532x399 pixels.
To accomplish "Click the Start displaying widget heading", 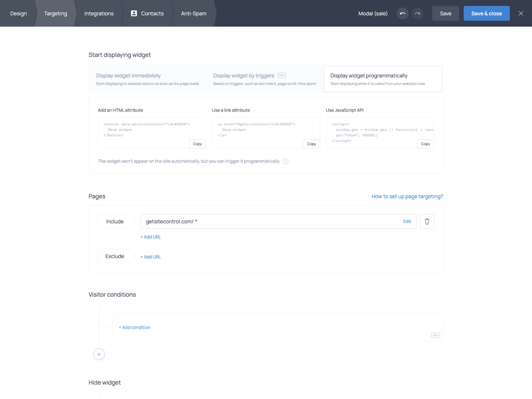I will (120, 55).
